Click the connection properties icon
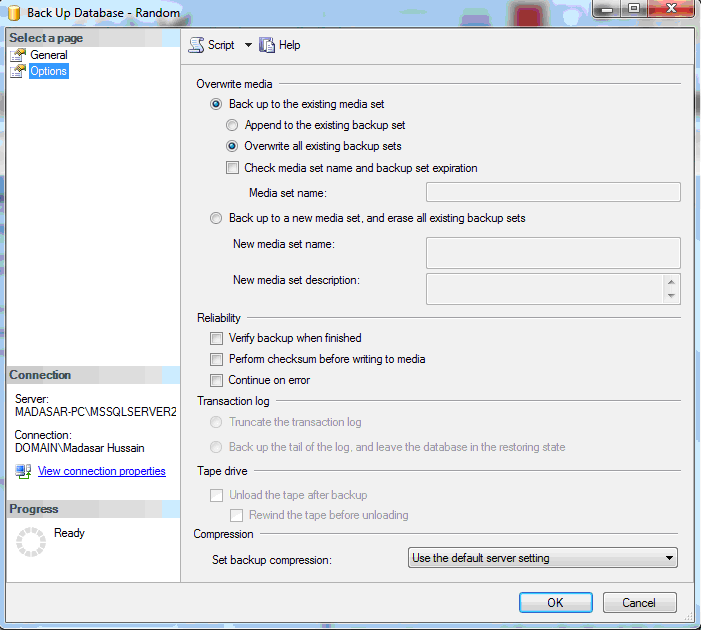Viewport: 701px width, 630px height. (x=23, y=471)
